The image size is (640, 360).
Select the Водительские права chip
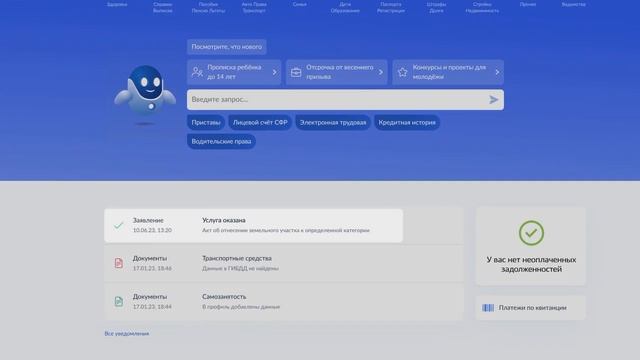(221, 141)
